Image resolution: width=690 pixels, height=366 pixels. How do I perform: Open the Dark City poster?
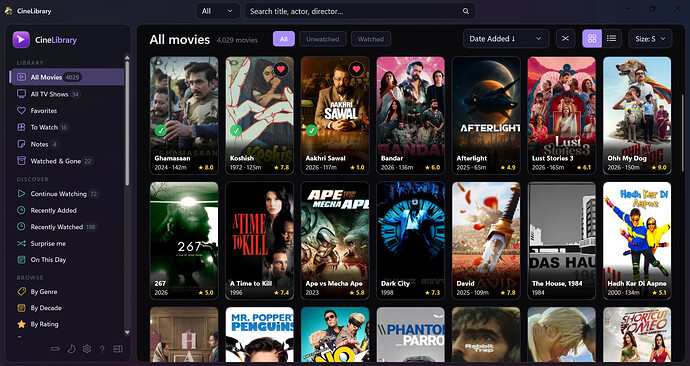(x=411, y=241)
